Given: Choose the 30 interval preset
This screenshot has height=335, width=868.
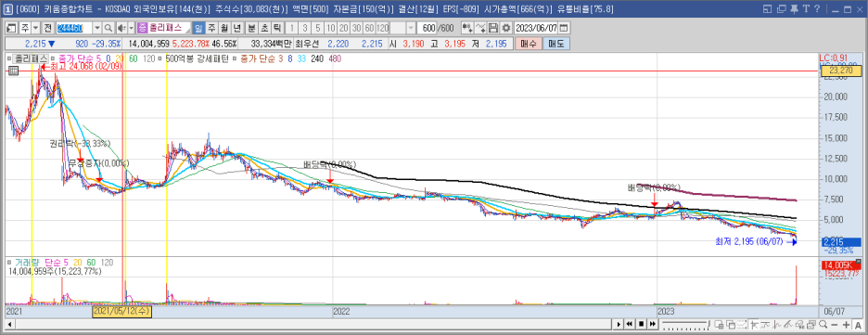Looking at the screenshot, I should 355,28.
